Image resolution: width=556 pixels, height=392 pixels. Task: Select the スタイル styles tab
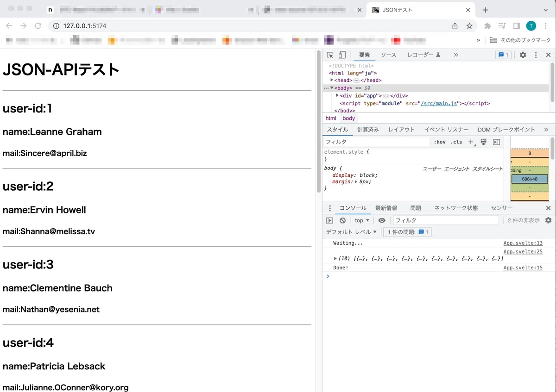[x=337, y=130]
